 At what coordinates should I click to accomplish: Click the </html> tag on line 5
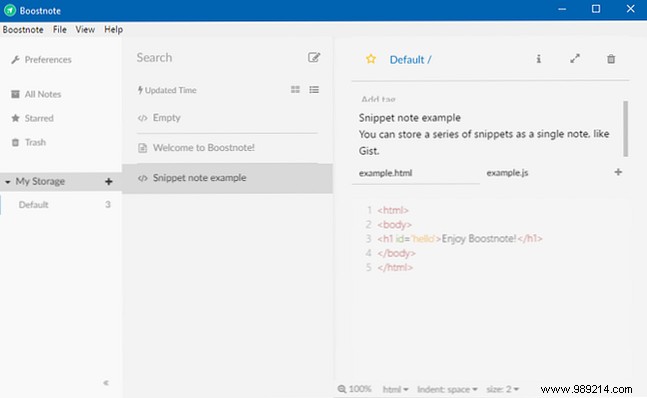tap(395, 268)
